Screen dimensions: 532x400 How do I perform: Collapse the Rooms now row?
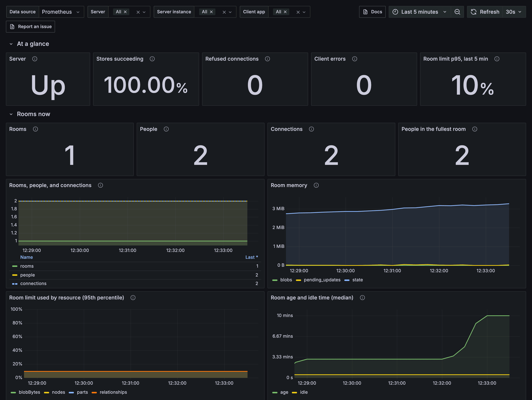(x=11, y=114)
